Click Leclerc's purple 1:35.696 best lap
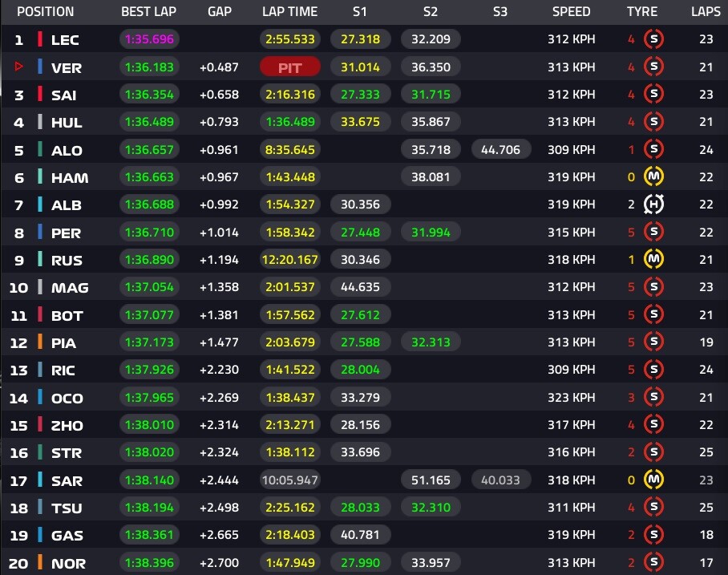The width and height of the screenshot is (728, 575). [x=149, y=39]
